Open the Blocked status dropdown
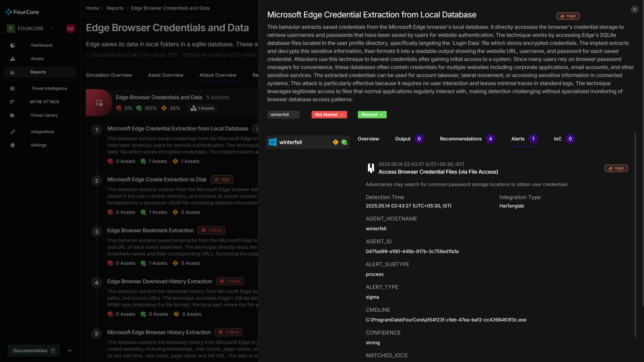The width and height of the screenshot is (644, 362). pyautogui.click(x=372, y=114)
